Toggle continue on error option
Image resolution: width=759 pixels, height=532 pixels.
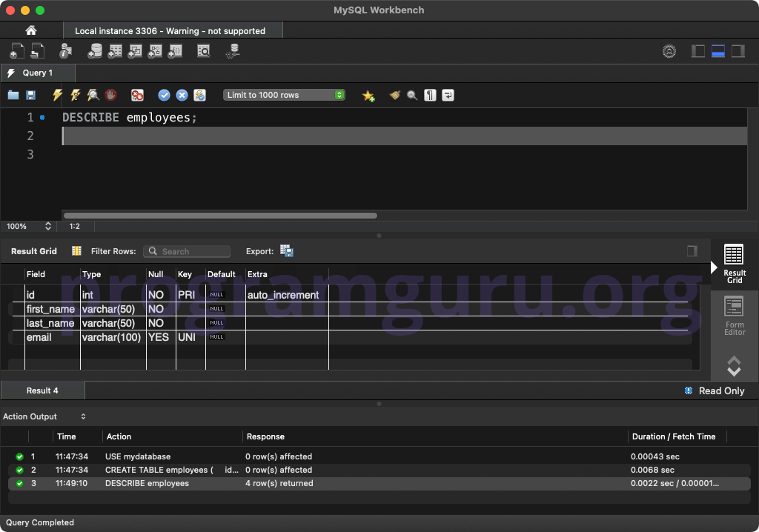137,95
